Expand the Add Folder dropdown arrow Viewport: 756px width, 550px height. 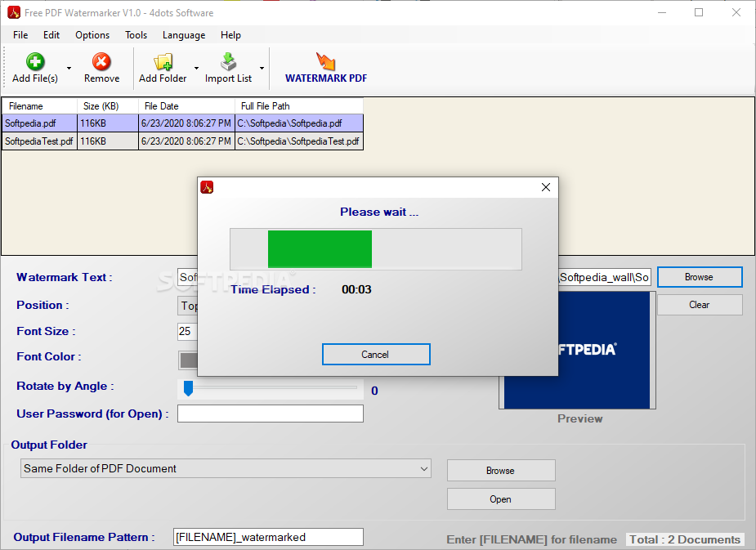tap(197, 68)
